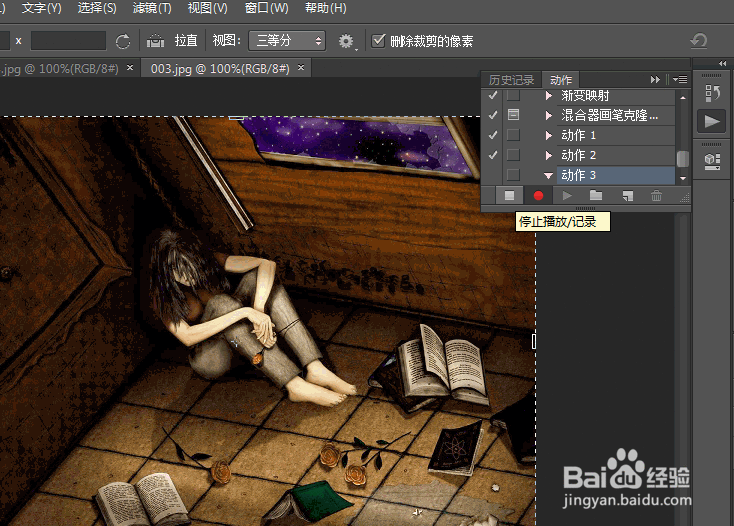
Task: Swap crop width and height with the x
Action: 18,41
